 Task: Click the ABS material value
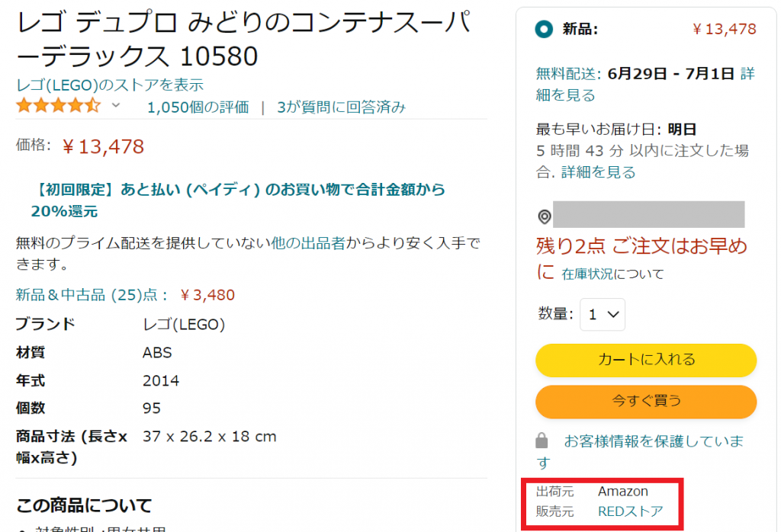pos(157,352)
